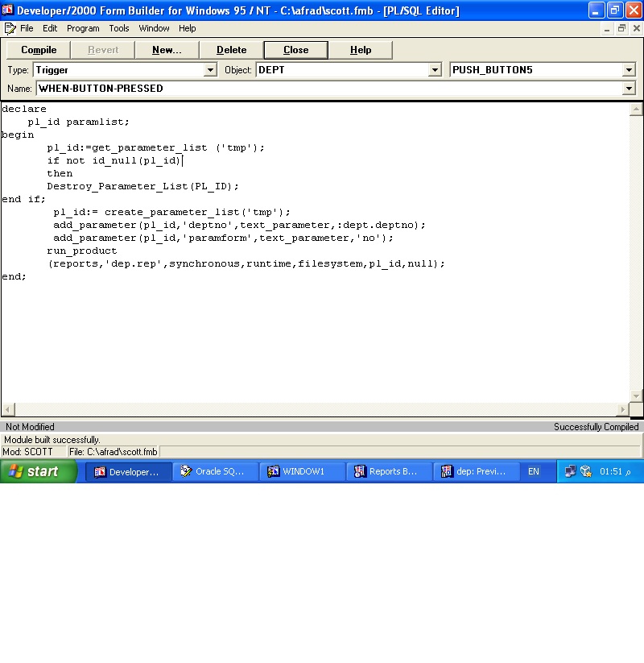Open the Help button in editor toolbar
644x663 pixels.
[x=361, y=50]
